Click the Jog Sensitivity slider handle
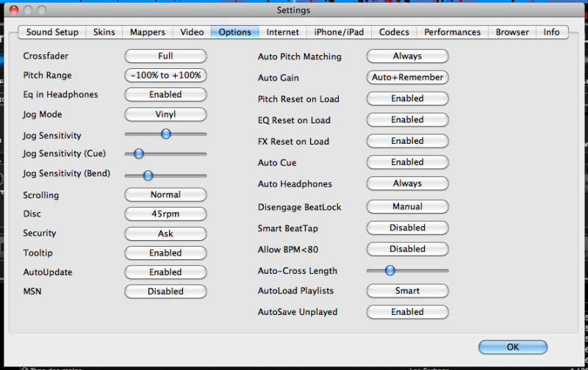The width and height of the screenshot is (588, 370). pyautogui.click(x=166, y=134)
